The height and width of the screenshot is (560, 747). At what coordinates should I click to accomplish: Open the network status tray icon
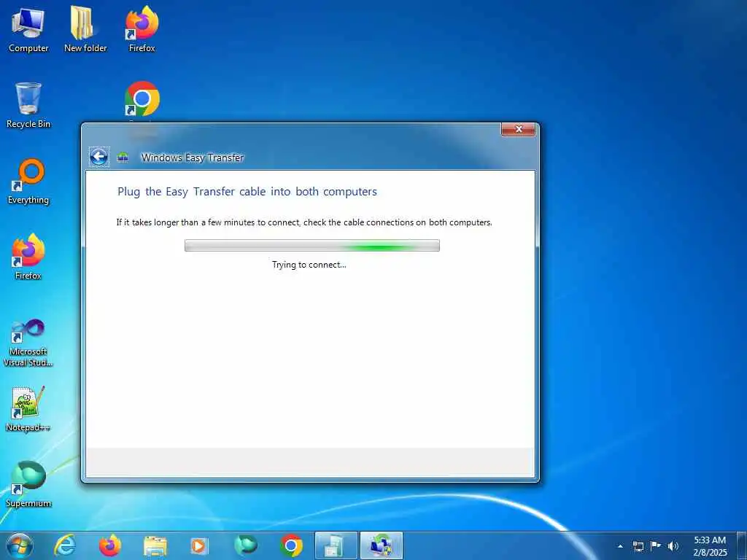click(x=638, y=546)
